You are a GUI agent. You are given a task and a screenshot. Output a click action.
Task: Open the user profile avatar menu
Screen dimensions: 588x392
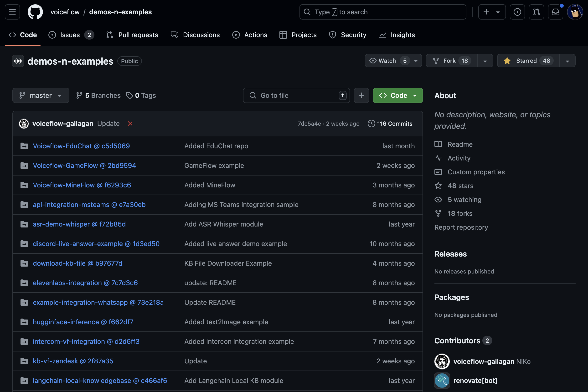[575, 12]
